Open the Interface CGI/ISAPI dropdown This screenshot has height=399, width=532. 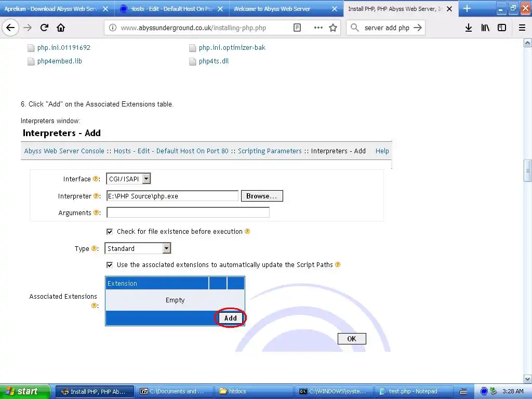tap(128, 179)
